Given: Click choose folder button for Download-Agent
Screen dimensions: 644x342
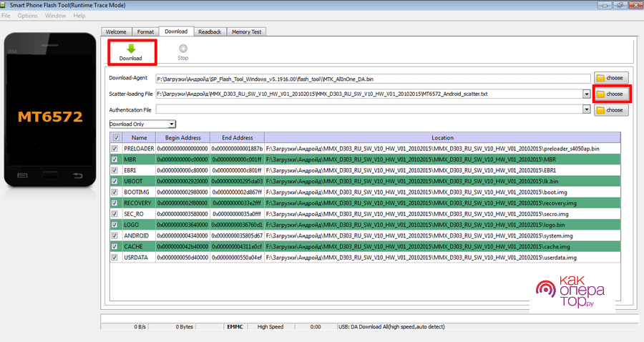Looking at the screenshot, I should click(609, 77).
